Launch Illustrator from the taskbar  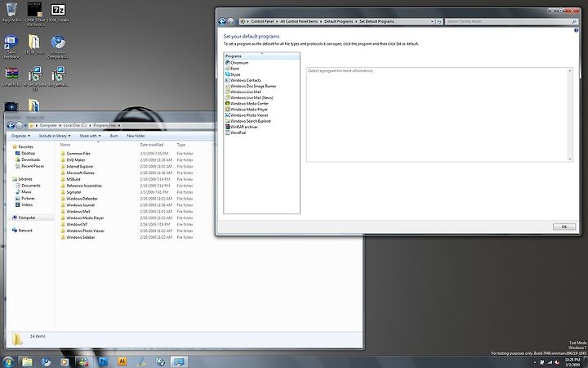(x=122, y=361)
